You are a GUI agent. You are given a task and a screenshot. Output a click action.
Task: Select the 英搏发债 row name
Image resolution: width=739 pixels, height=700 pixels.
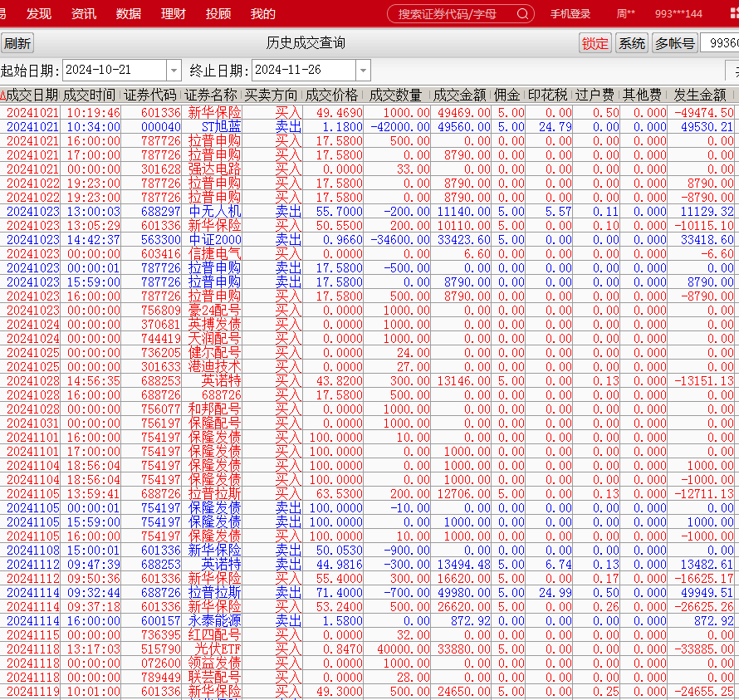214,325
